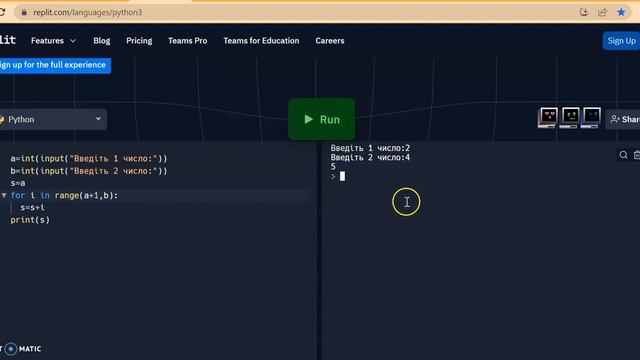Click the code line print(s)
The image size is (640, 360).
tap(30, 220)
